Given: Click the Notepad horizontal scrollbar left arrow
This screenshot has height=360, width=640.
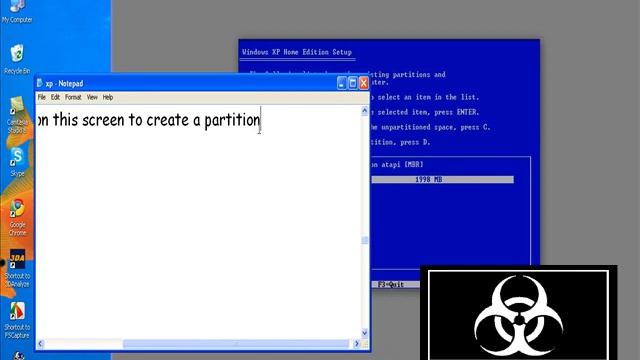Looking at the screenshot, I should pyautogui.click(x=40, y=344).
